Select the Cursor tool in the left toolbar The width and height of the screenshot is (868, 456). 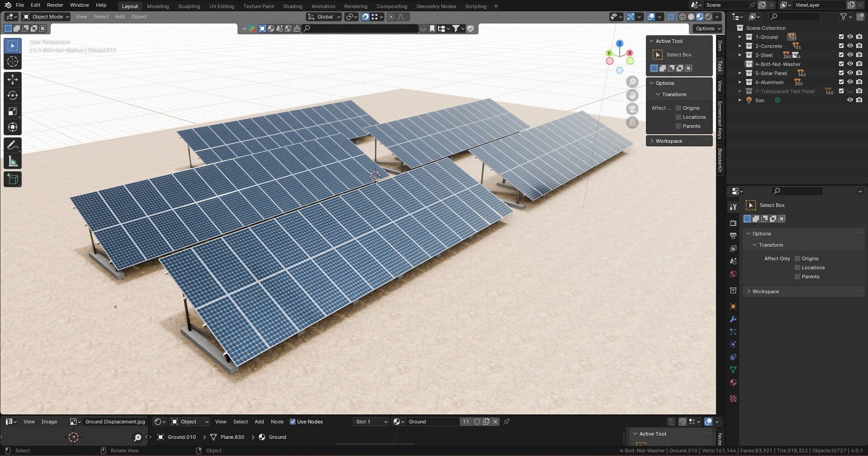tap(13, 61)
